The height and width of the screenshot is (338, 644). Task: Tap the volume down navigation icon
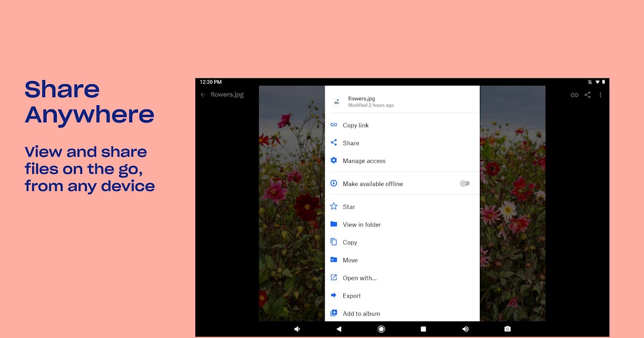[297, 329]
